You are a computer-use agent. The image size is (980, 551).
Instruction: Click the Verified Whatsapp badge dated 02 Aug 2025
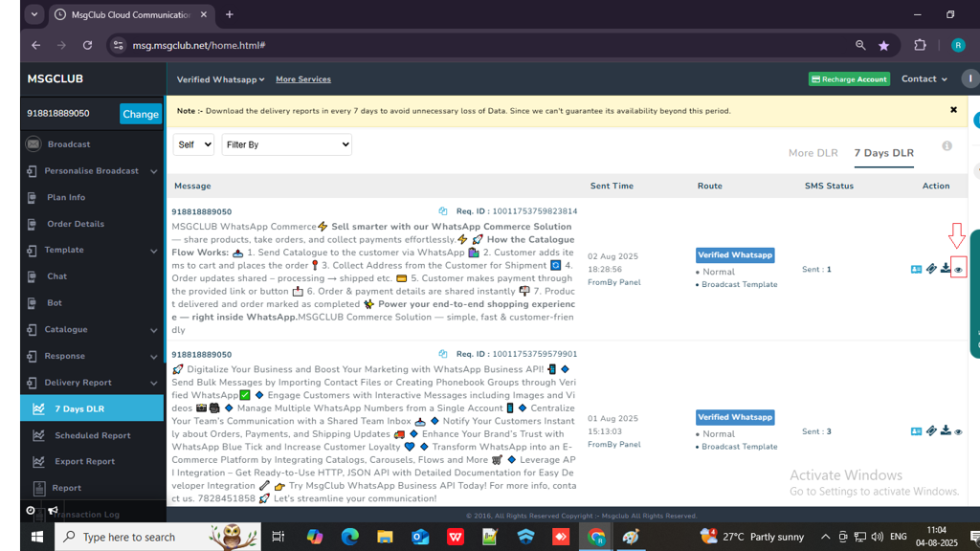pyautogui.click(x=735, y=254)
